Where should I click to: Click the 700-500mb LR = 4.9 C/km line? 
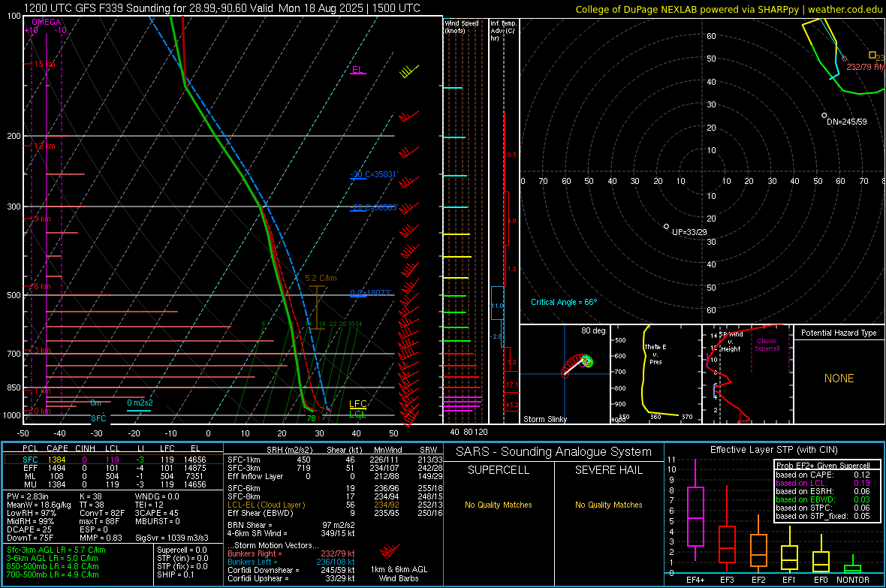(x=53, y=574)
